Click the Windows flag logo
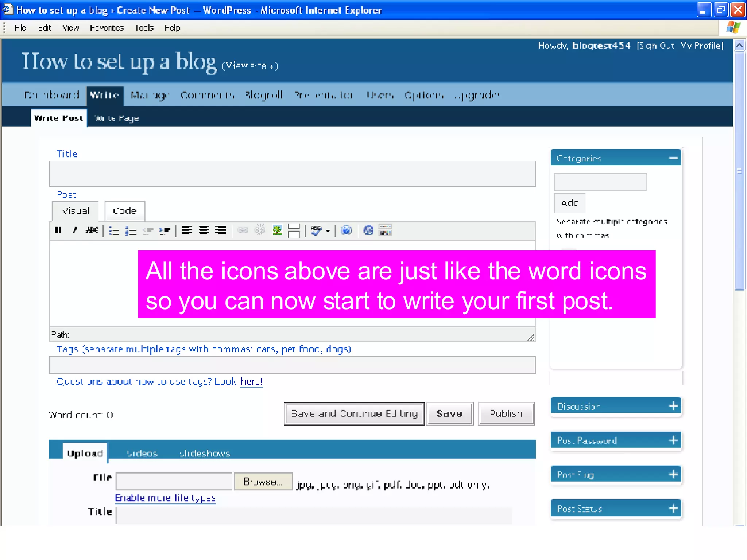The width and height of the screenshot is (747, 560). click(x=733, y=27)
